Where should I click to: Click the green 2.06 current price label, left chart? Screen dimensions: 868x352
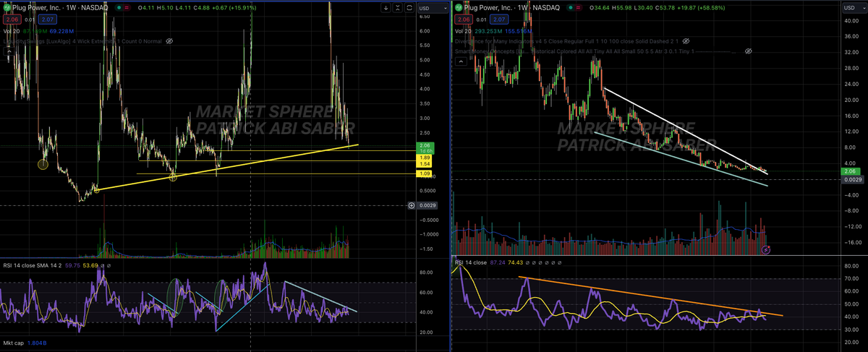pyautogui.click(x=425, y=148)
